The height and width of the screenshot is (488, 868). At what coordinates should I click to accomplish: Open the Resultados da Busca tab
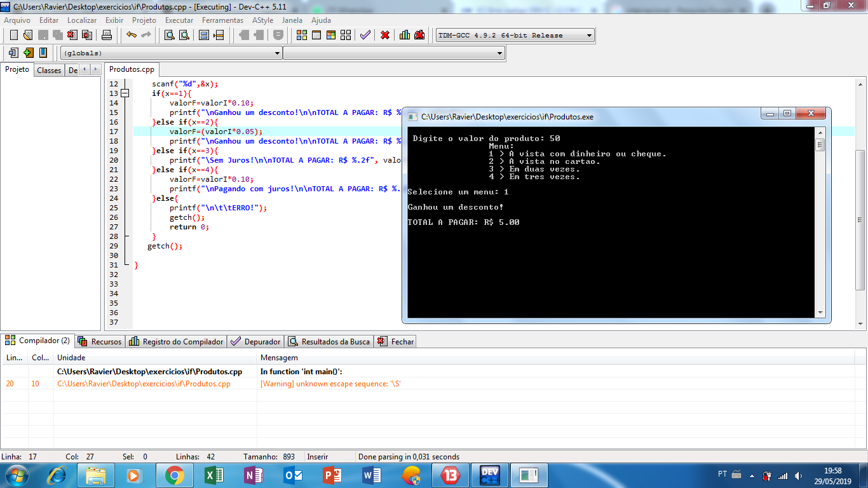point(329,341)
